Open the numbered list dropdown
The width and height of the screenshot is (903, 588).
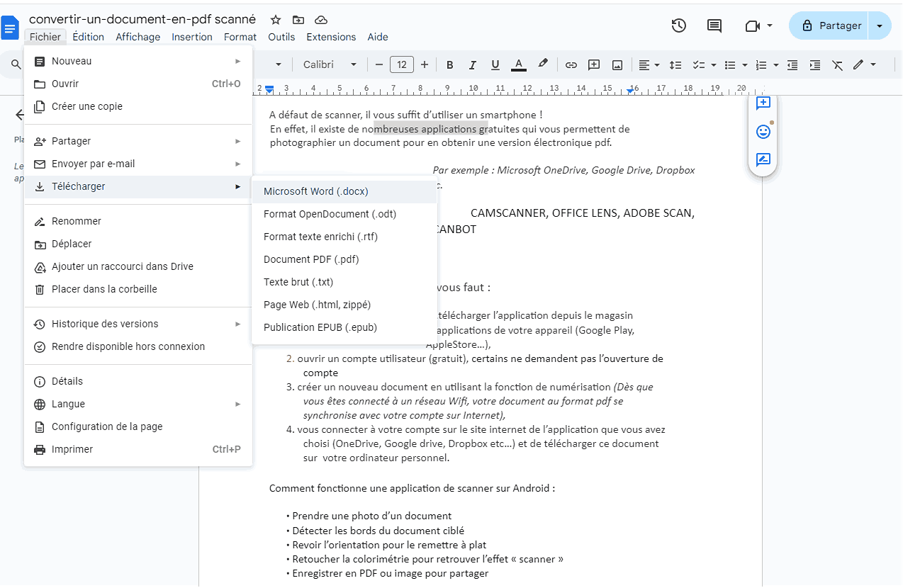tap(776, 64)
